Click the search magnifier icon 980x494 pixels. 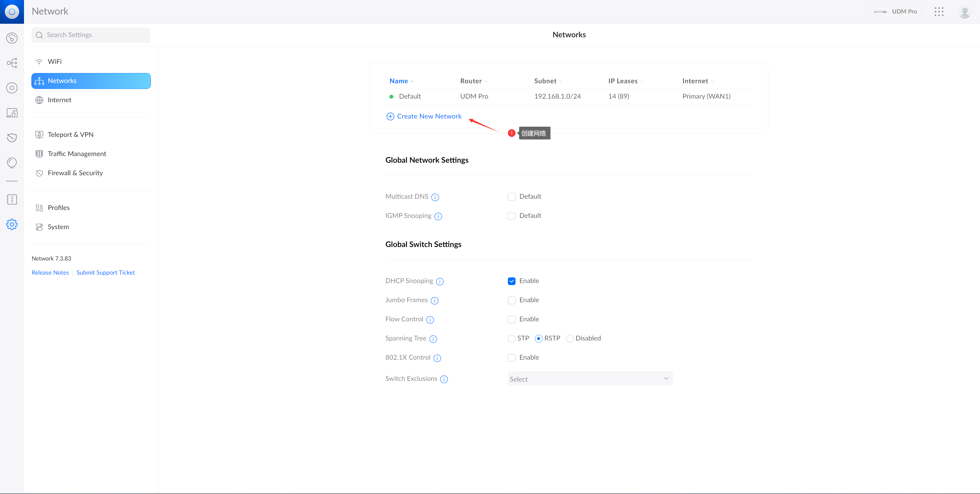point(39,35)
